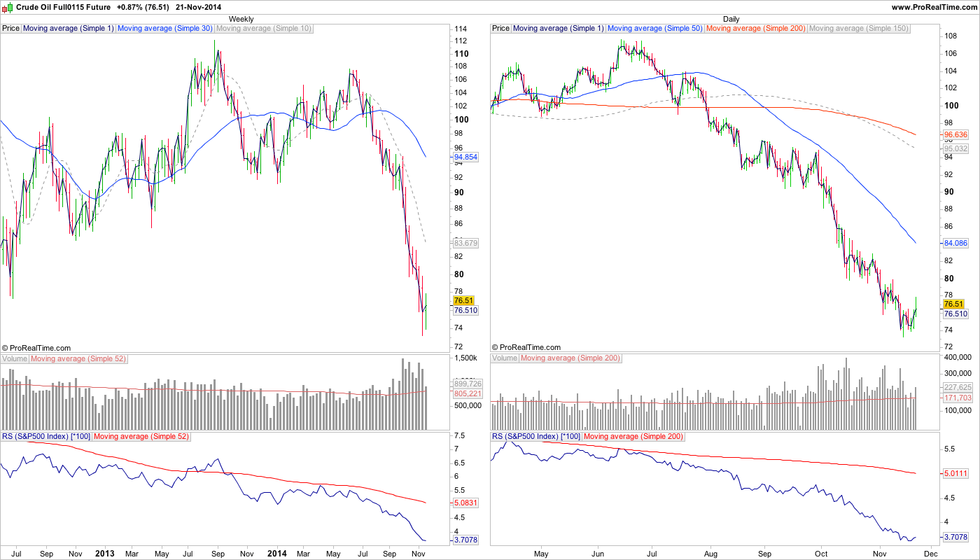The height and width of the screenshot is (560, 980).
Task: Click the blue 94.854 moving average value tag
Action: [x=465, y=157]
